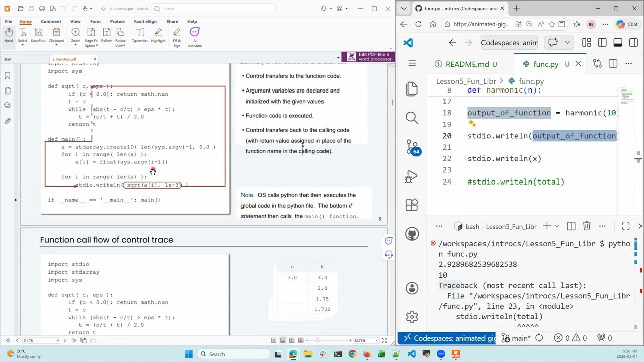The image size is (644, 362).
Task: Maximize the terminal panel size
Action: pyautogui.click(x=626, y=226)
